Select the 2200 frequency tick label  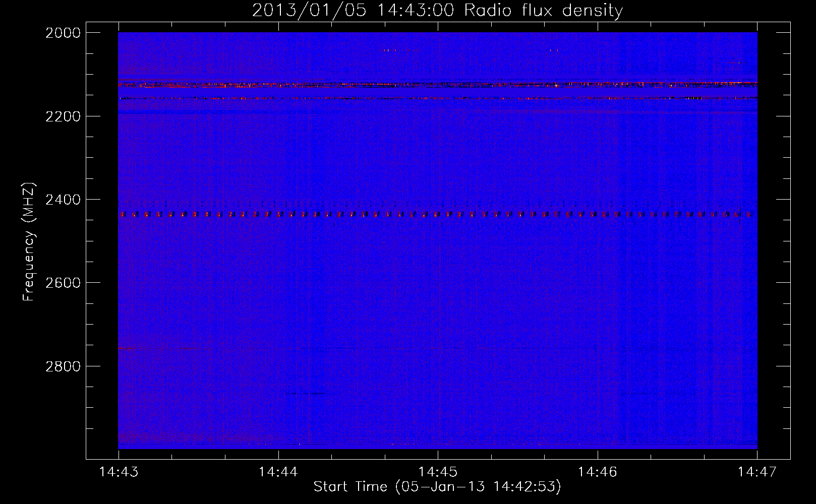pos(63,116)
